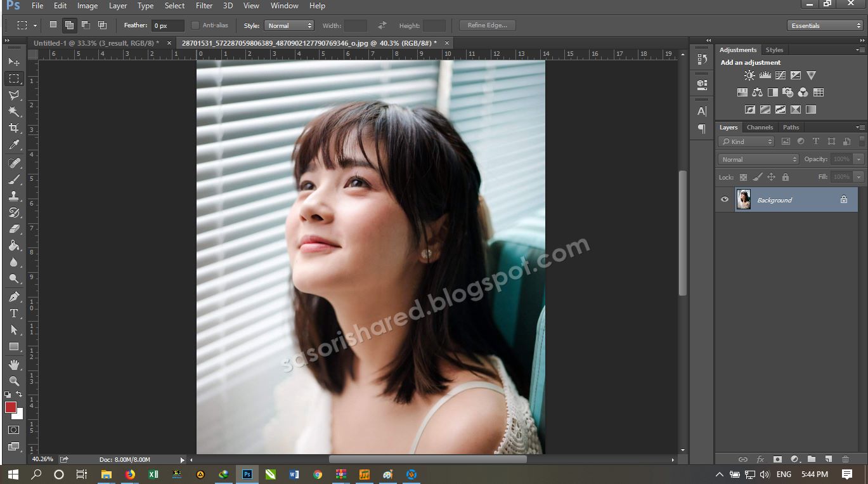
Task: Select the Clone Stamp tool
Action: 14,196
